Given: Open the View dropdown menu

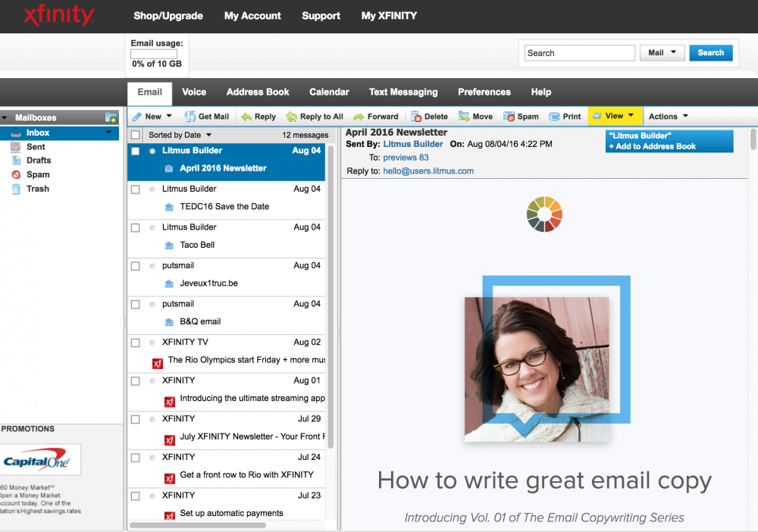Looking at the screenshot, I should 614,116.
